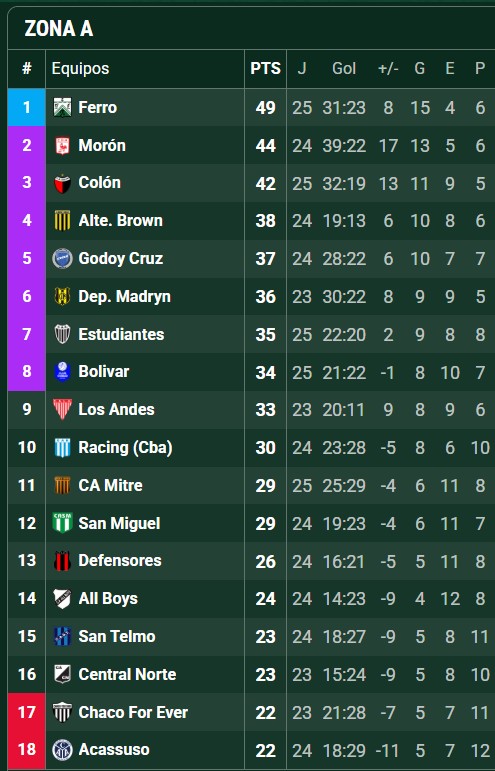This screenshot has height=771, width=495.
Task: Select the Colón red-black shield icon
Action: click(62, 183)
